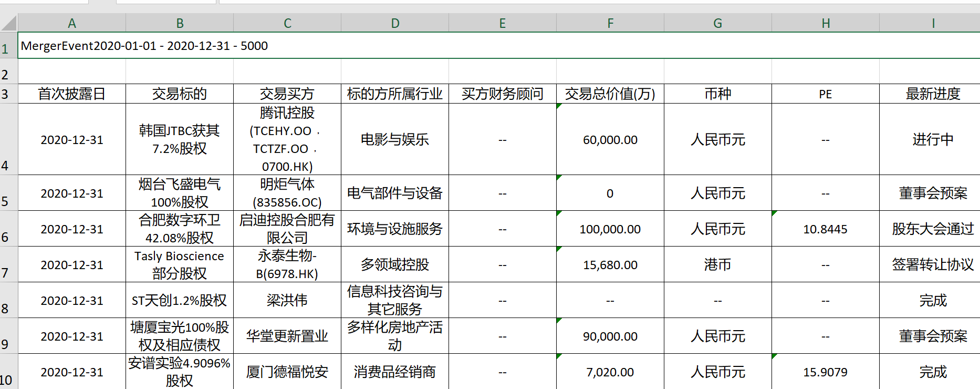Click the PE header cell
This screenshot has height=389, width=980.
[826, 94]
